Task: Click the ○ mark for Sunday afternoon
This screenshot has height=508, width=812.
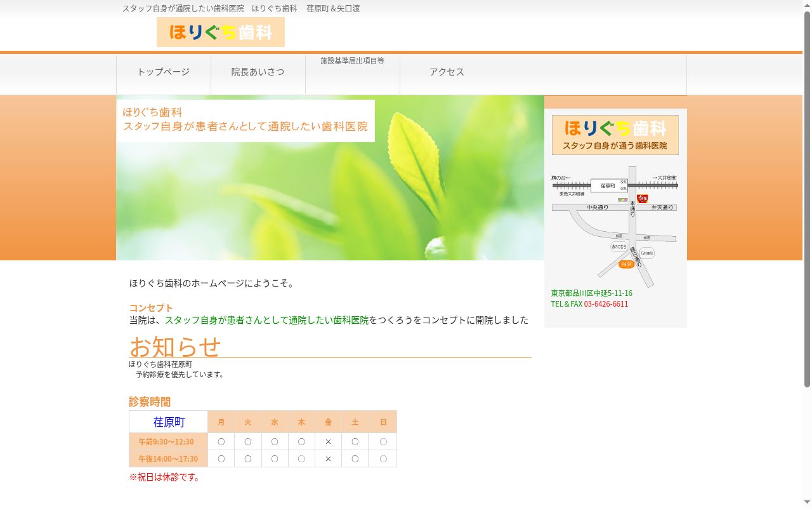Action: (383, 459)
